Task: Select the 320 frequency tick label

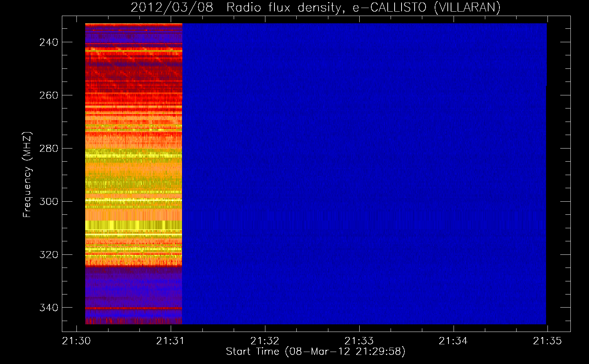Action: pyautogui.click(x=49, y=254)
